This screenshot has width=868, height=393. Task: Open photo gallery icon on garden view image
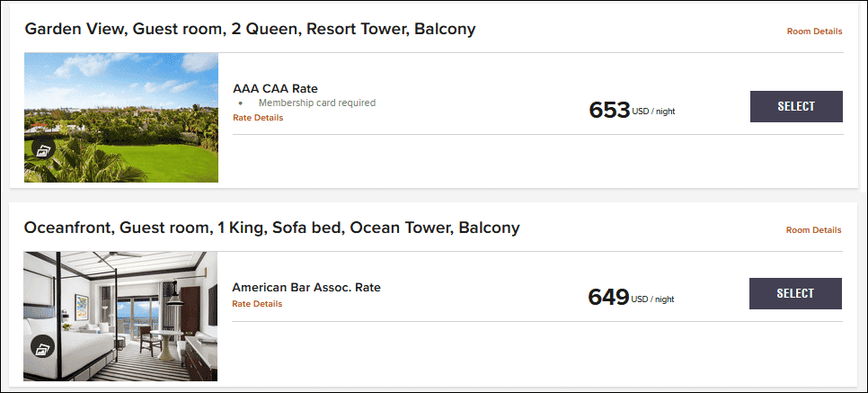tap(43, 149)
